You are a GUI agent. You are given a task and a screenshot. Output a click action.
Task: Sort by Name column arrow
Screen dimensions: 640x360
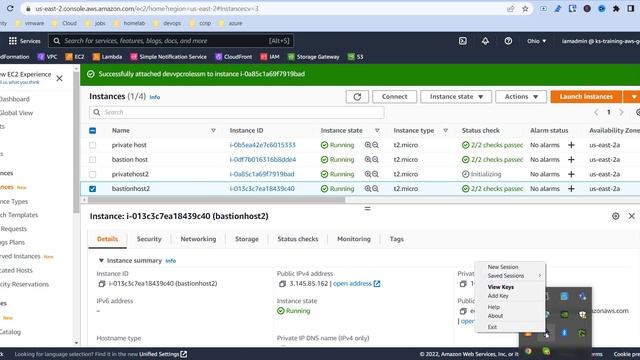point(213,131)
